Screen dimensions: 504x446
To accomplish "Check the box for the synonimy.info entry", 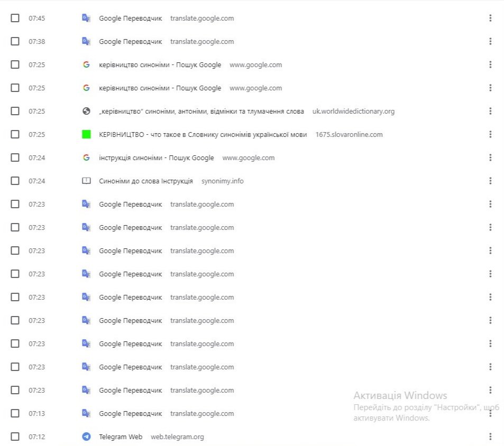I will point(15,181).
